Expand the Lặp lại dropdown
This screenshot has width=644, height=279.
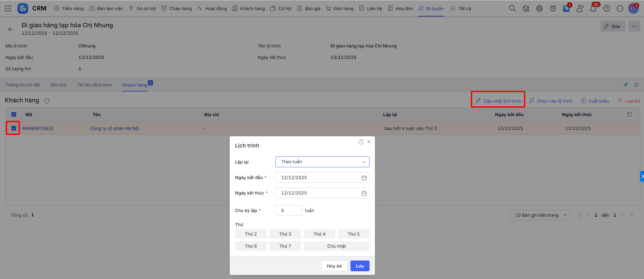322,162
